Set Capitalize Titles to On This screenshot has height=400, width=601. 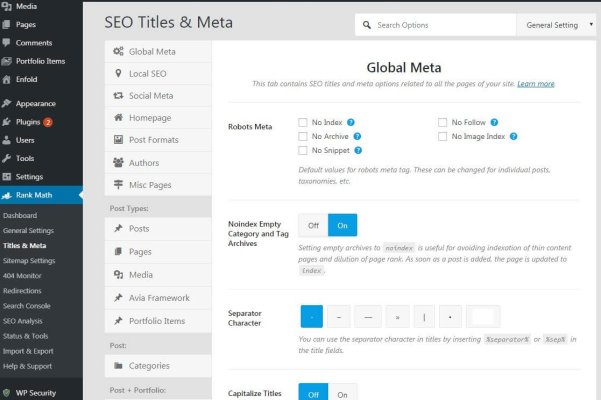(343, 394)
